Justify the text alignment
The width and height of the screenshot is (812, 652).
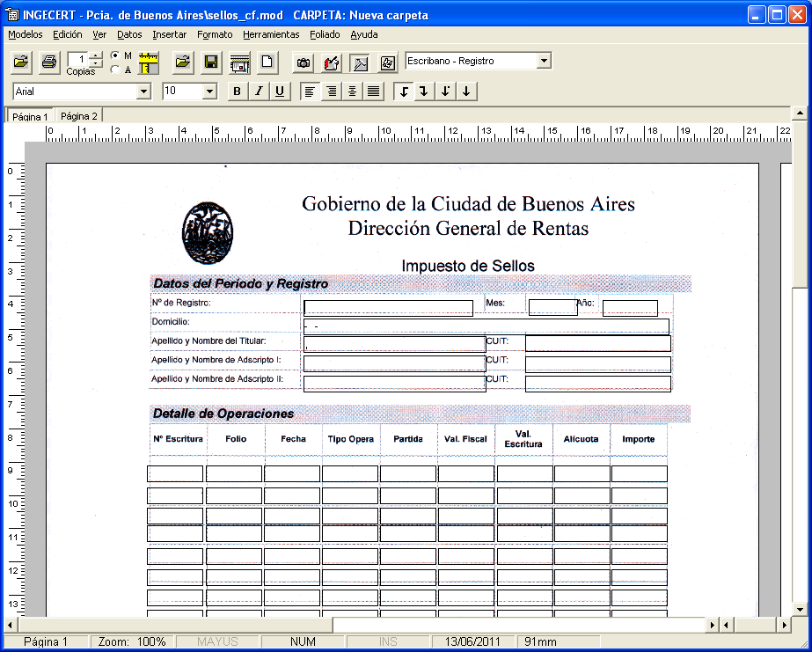tap(373, 92)
